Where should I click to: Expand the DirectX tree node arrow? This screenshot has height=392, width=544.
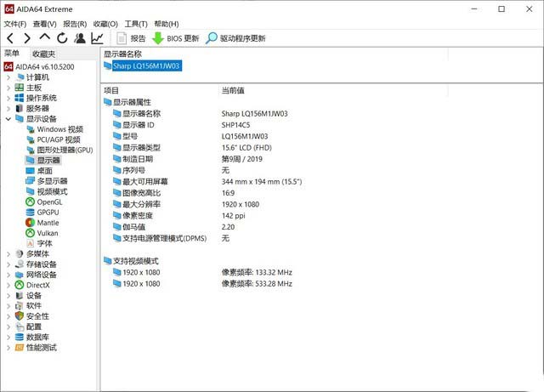click(x=8, y=286)
